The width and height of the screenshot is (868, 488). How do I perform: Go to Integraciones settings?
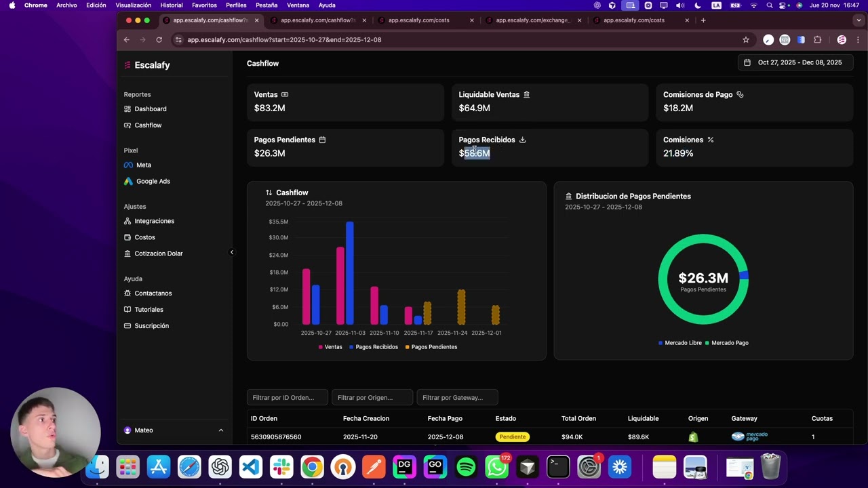(149, 221)
